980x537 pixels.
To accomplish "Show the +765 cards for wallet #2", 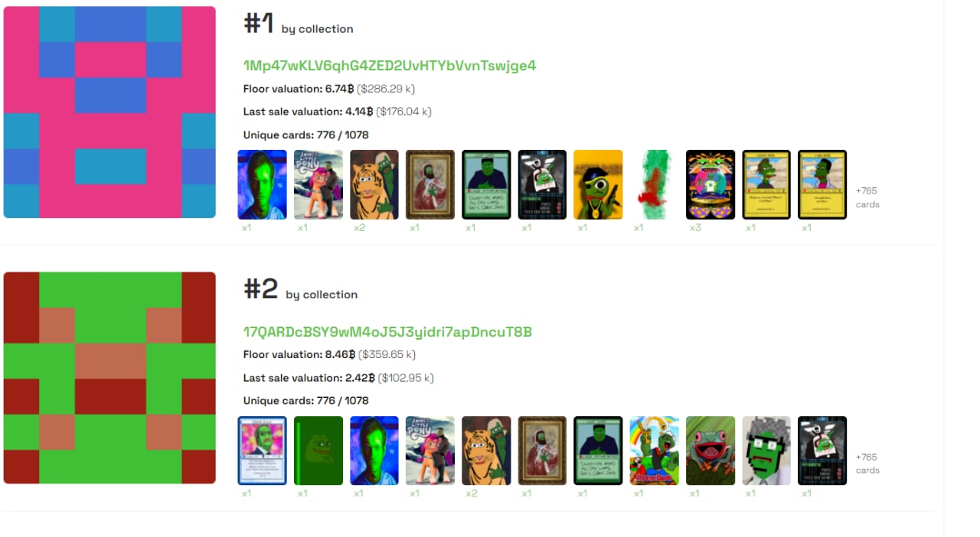I will pos(867,464).
